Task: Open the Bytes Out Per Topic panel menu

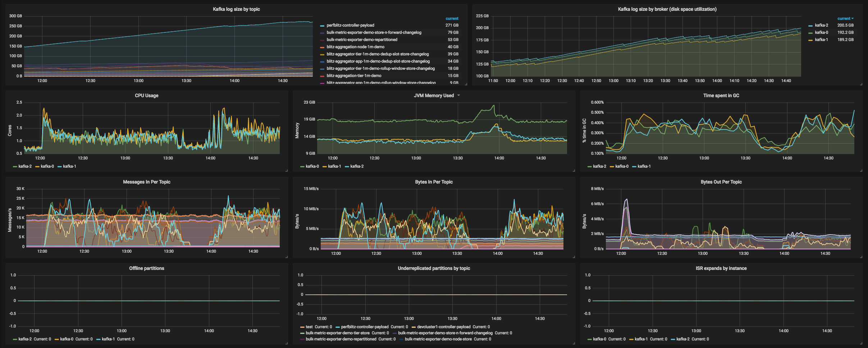Action: tap(721, 182)
